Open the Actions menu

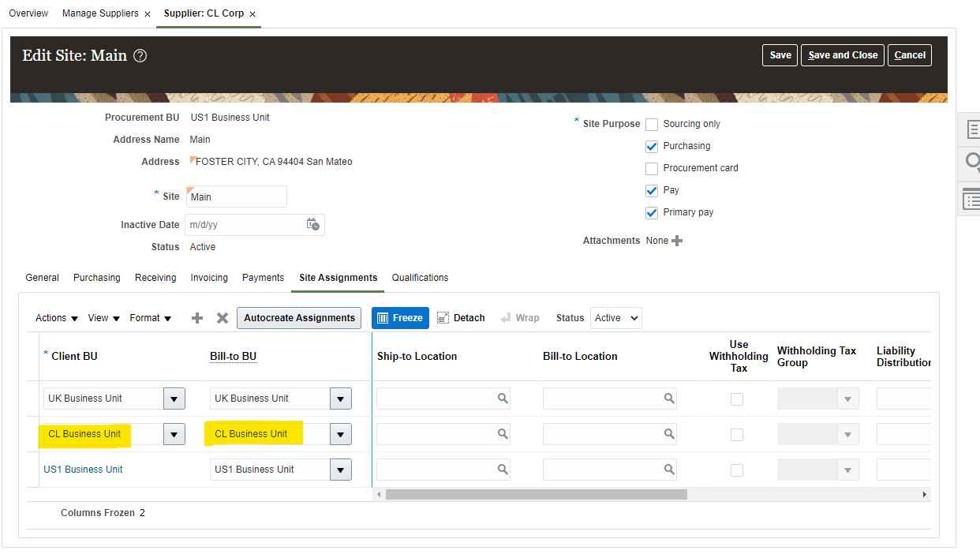pyautogui.click(x=57, y=318)
